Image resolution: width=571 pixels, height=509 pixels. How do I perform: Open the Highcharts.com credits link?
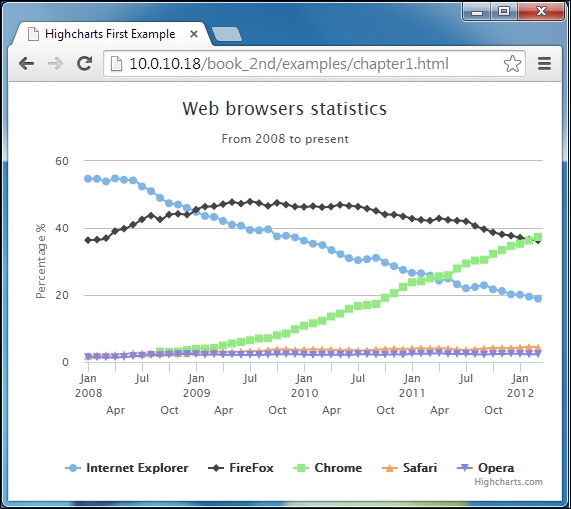click(x=508, y=482)
